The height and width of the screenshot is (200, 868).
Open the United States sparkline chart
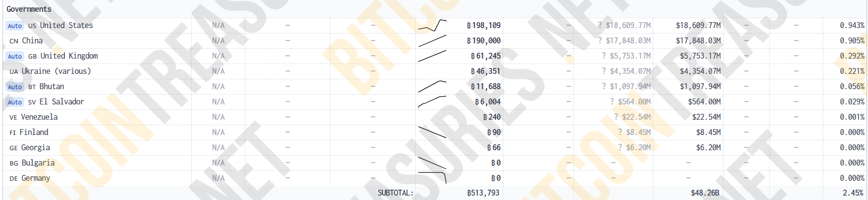coord(432,25)
